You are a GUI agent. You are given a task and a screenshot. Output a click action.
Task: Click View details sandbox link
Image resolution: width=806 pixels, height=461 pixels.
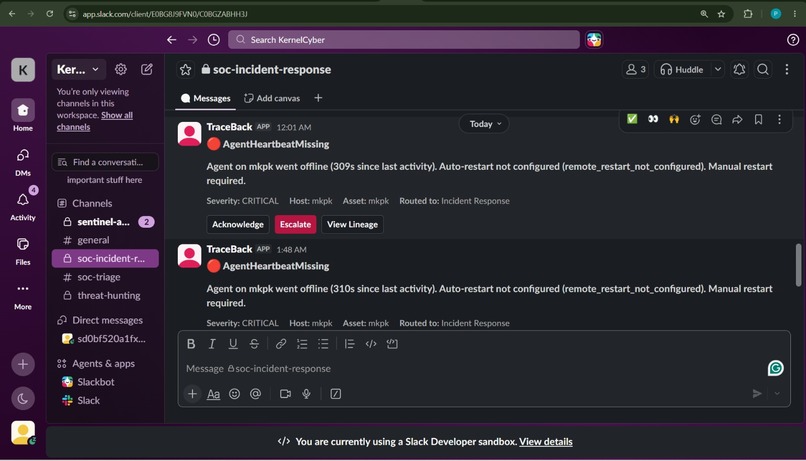(545, 441)
